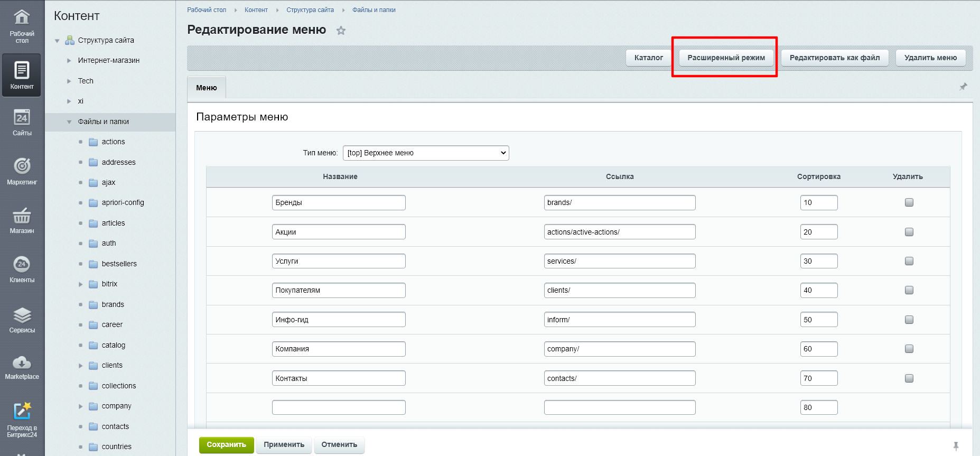
Task: Click the empty Название field in last row
Action: coord(339,407)
